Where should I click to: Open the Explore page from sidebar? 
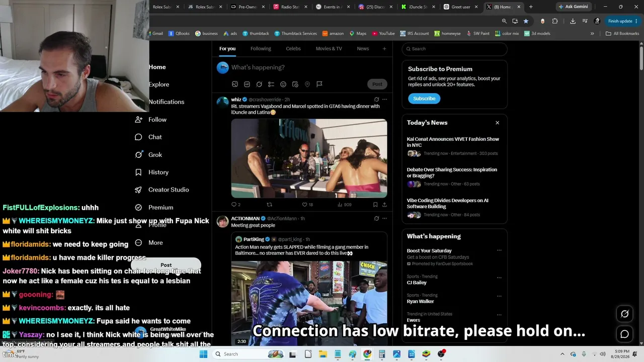[x=159, y=84]
